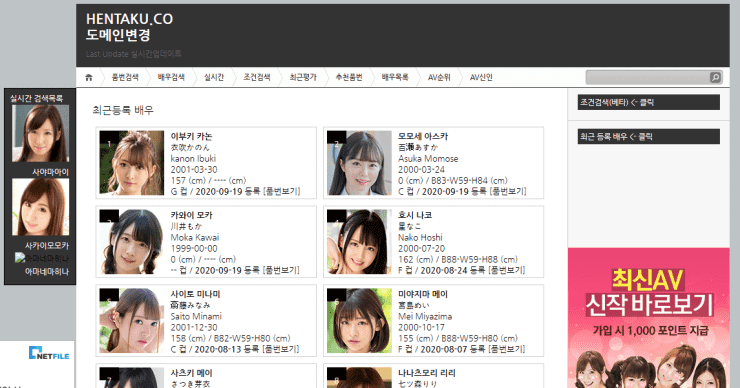This screenshot has height=388, width=740.
Task: Open 추천품번 navigation item
Action: tap(349, 77)
